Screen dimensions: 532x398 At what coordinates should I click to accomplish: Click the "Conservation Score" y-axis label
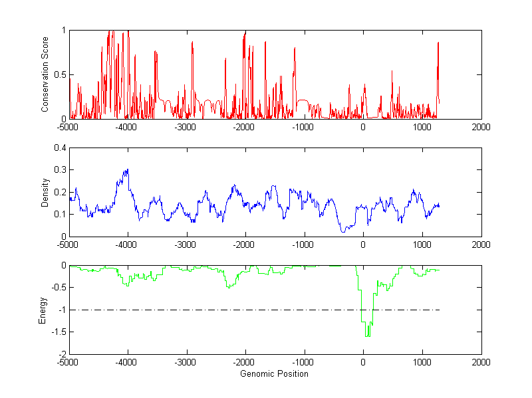tap(45, 74)
